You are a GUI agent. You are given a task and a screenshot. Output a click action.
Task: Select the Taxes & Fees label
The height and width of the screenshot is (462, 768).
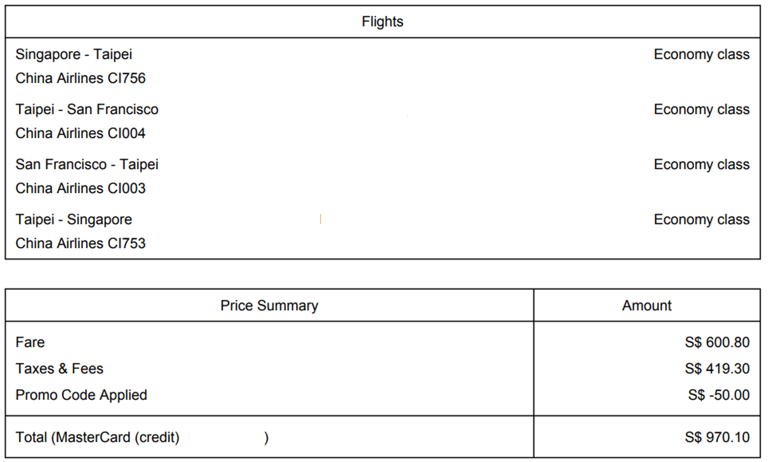pos(59,368)
